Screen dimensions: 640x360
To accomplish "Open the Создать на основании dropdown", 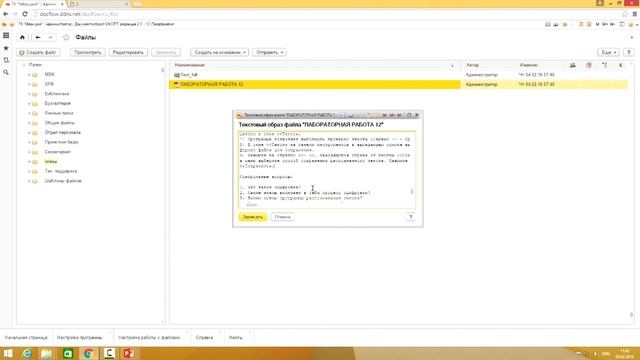I will [220, 53].
